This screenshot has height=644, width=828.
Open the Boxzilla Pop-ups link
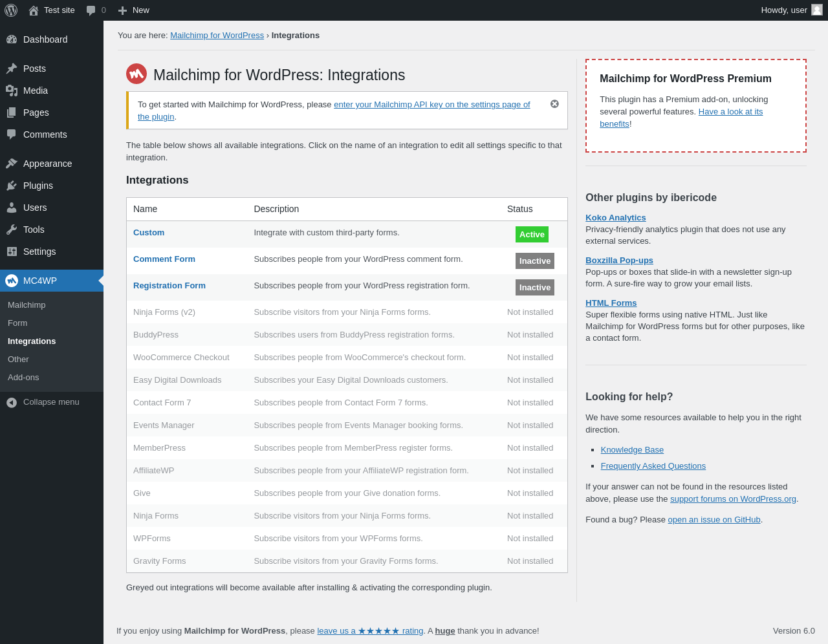619,261
